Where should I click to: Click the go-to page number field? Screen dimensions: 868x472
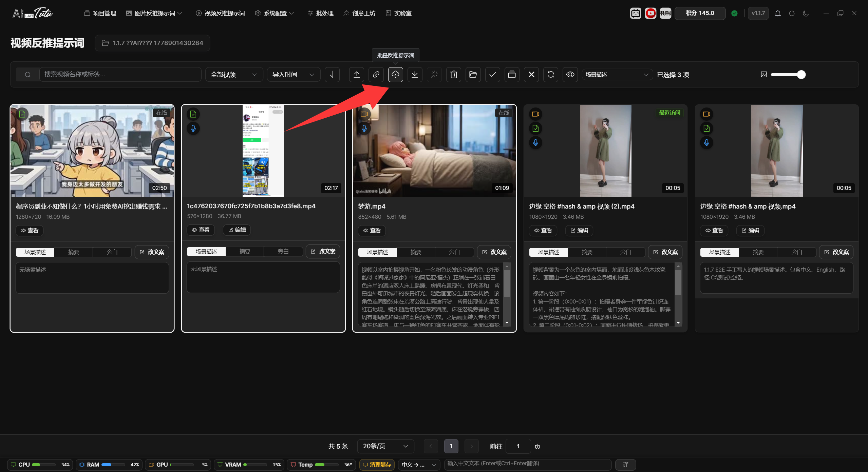click(x=518, y=446)
